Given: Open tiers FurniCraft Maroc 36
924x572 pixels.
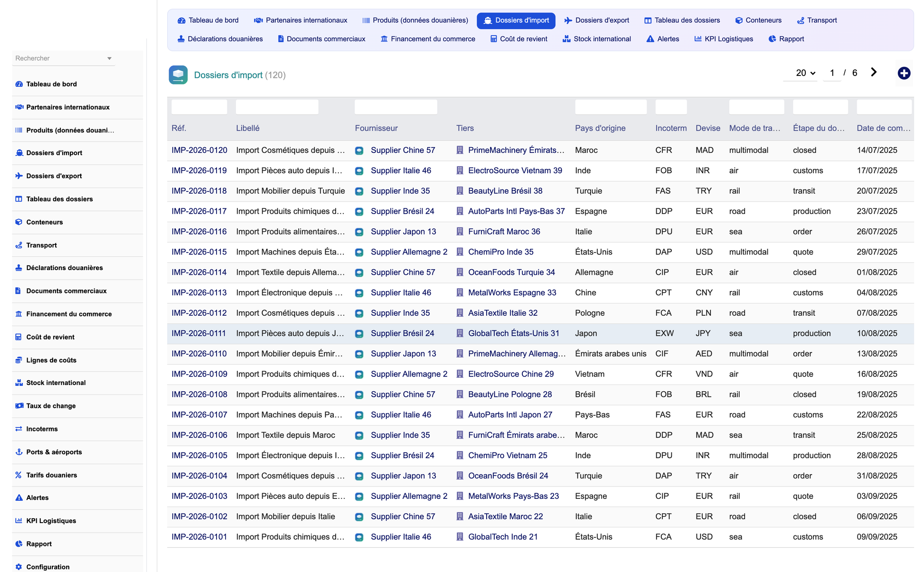Looking at the screenshot, I should 504,232.
